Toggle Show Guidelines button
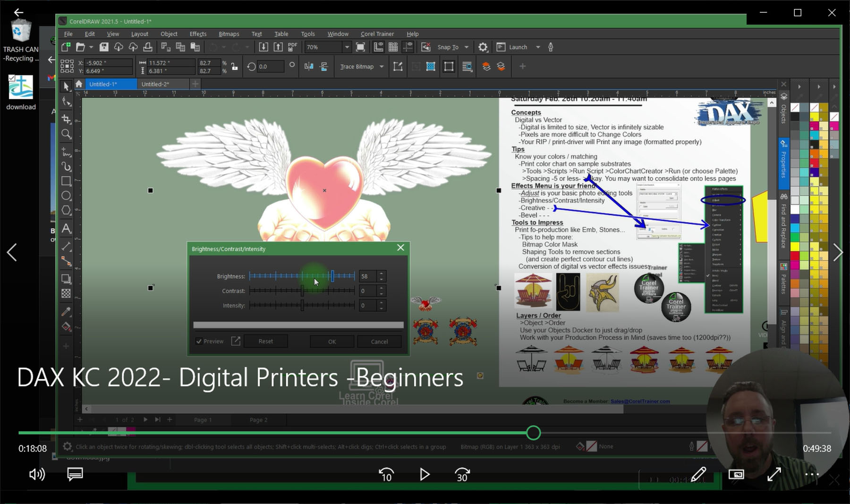 coord(408,47)
